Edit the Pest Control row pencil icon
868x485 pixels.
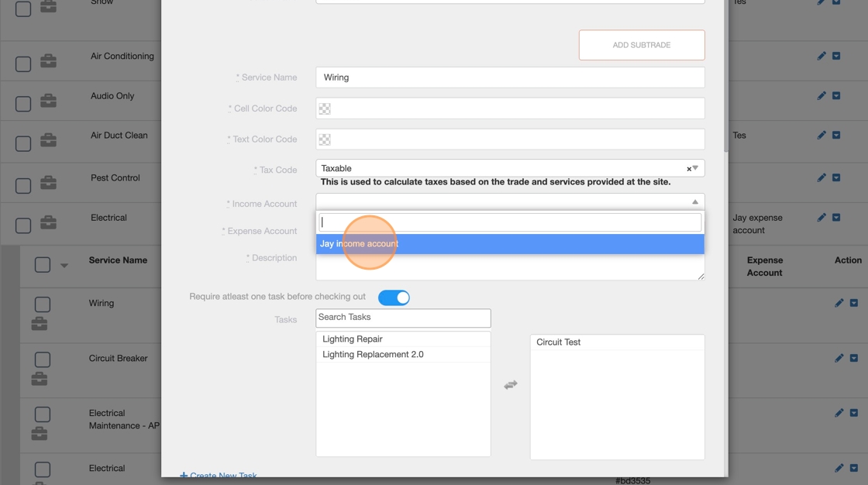point(821,177)
